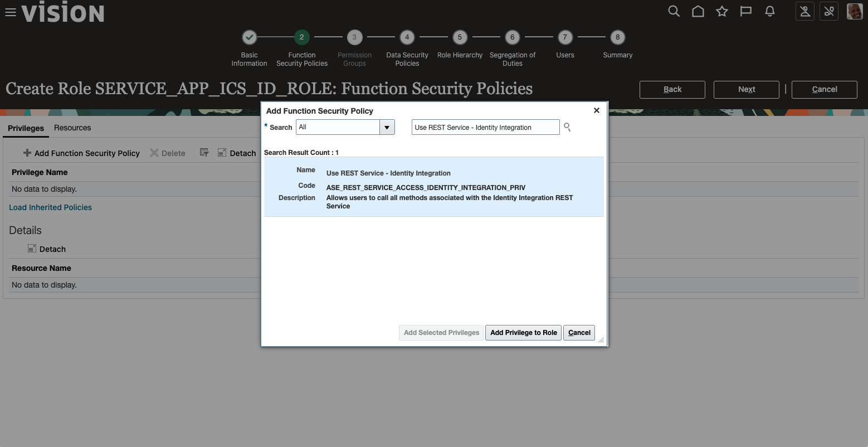This screenshot has height=447, width=868.
Task: Select the Use REST Service search result row
Action: click(x=433, y=187)
